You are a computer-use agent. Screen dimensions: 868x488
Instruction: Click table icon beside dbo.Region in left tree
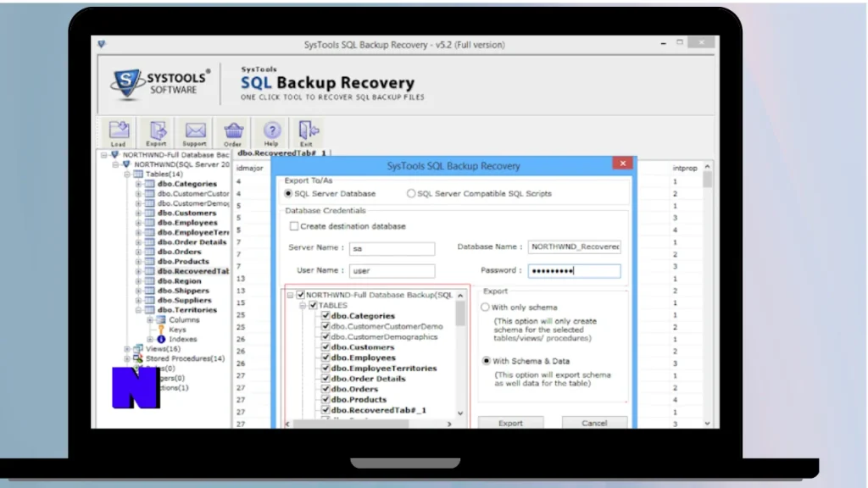click(149, 281)
